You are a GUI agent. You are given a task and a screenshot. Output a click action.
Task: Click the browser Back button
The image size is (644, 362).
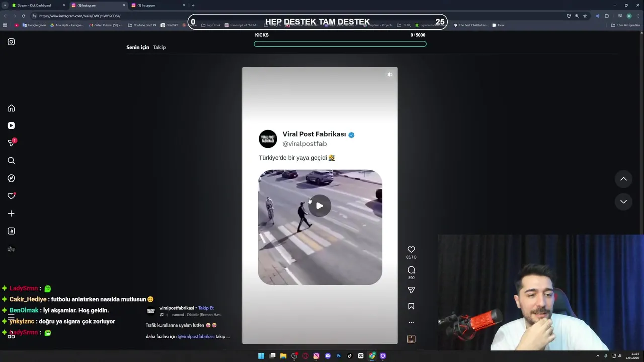pyautogui.click(x=5, y=16)
